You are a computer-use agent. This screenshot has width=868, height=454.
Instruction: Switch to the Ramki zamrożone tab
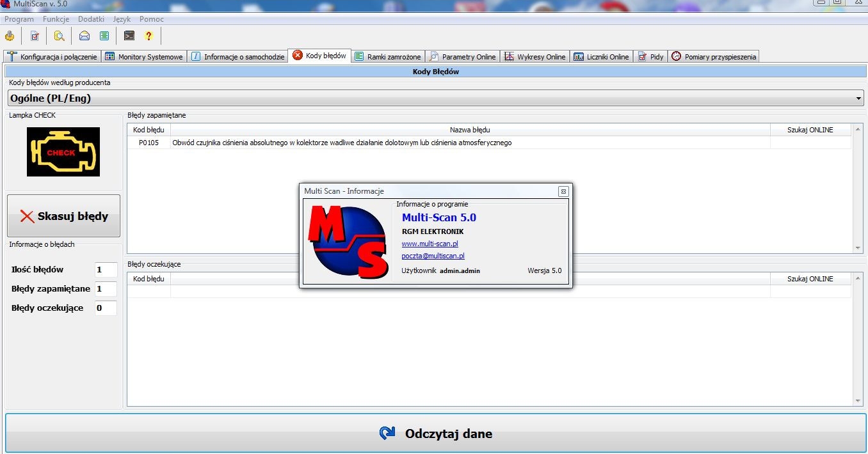click(x=388, y=57)
